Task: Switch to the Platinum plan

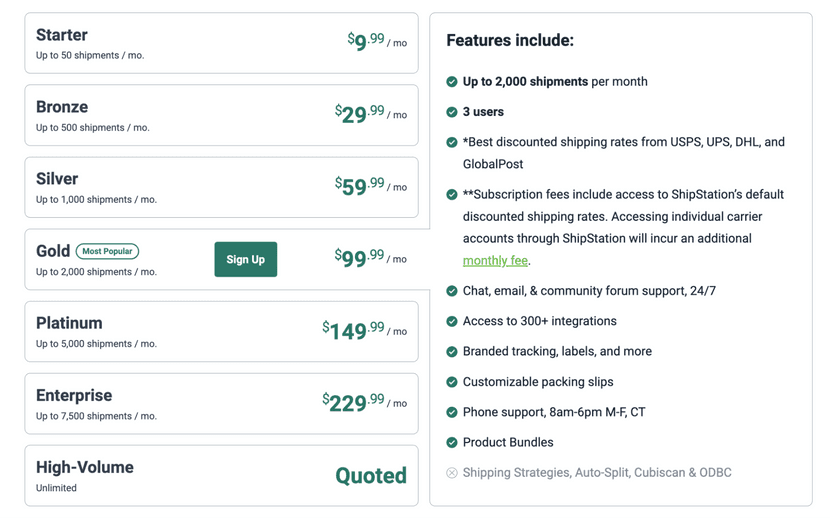Action: point(221,331)
